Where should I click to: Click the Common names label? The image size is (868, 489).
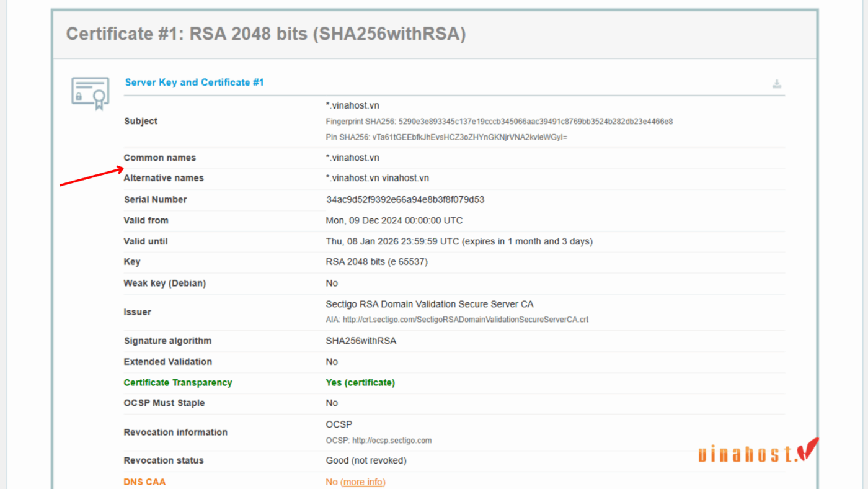coord(160,158)
